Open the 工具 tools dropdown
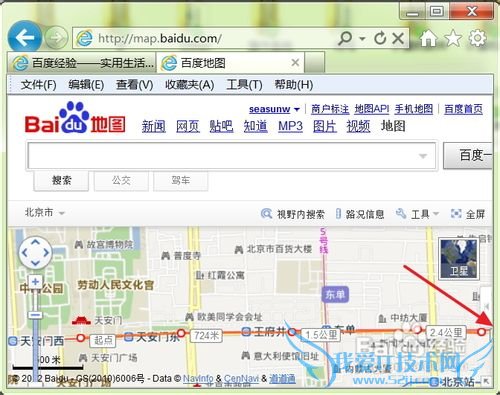This screenshot has width=500, height=395. coord(417,214)
